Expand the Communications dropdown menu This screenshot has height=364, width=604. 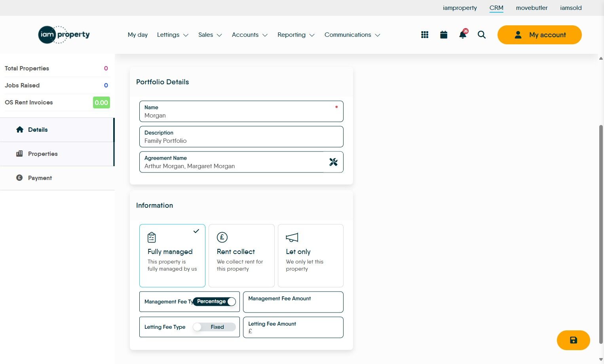click(x=352, y=35)
